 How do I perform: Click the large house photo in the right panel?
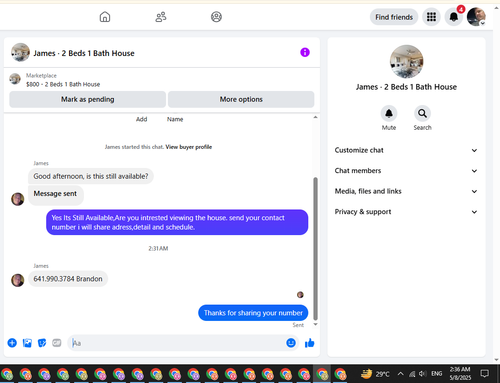(x=406, y=62)
